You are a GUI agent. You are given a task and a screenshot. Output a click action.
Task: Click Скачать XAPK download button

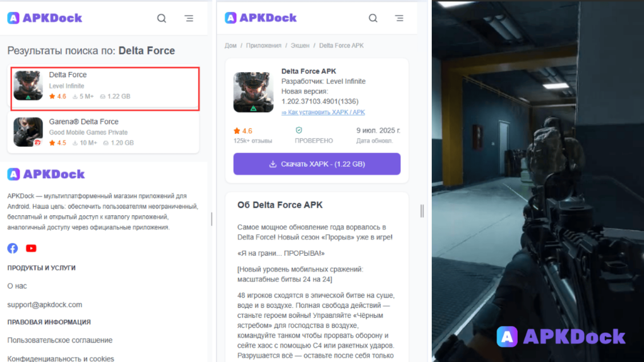tap(317, 164)
